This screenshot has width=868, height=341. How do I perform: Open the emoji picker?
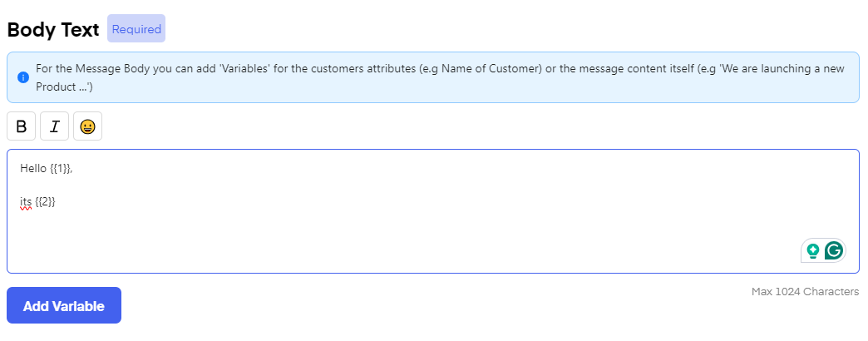pos(87,126)
